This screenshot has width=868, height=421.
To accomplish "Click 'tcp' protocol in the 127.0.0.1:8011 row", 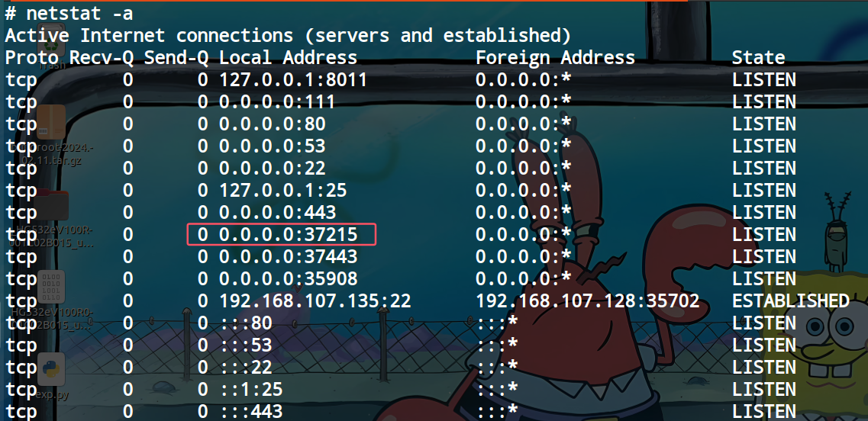I will pyautogui.click(x=21, y=81).
